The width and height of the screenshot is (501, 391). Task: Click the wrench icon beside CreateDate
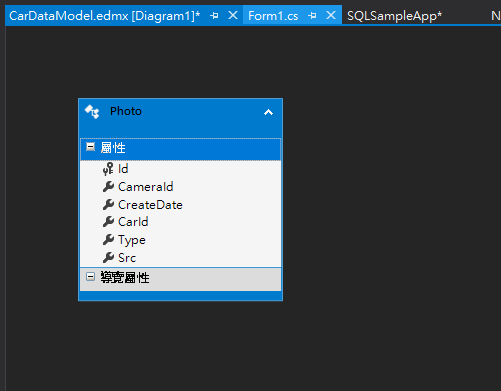click(x=108, y=205)
